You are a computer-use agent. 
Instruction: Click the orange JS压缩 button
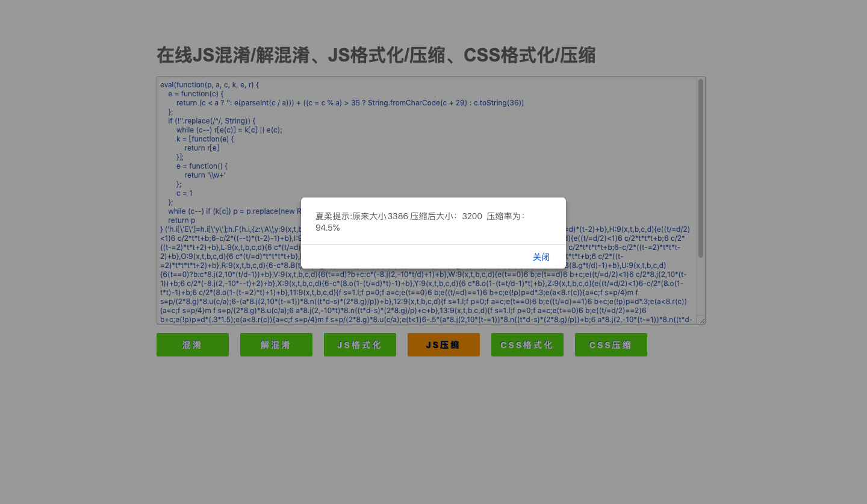pyautogui.click(x=444, y=345)
